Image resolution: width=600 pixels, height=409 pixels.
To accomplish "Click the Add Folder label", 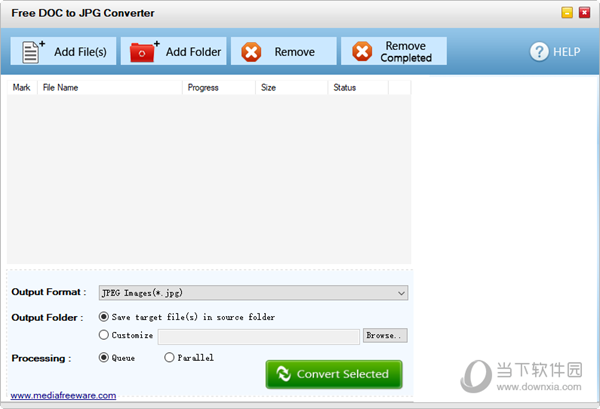I will [193, 52].
